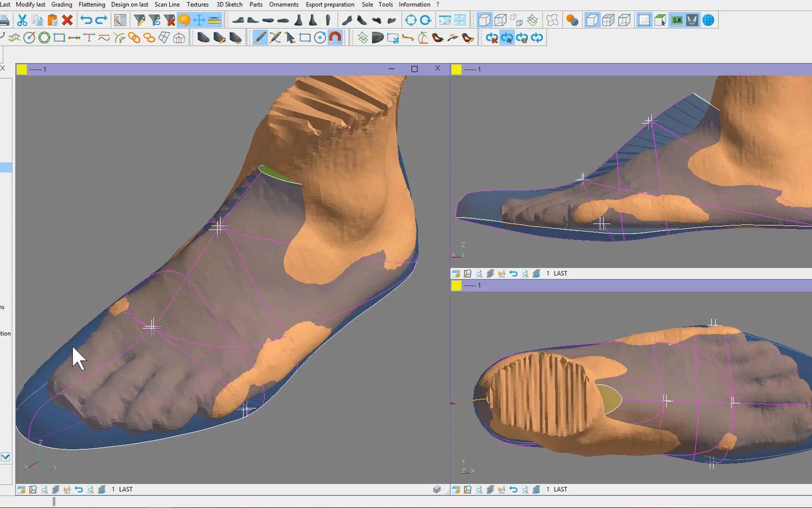
Task: Redo the action in top toolbar
Action: (x=101, y=20)
